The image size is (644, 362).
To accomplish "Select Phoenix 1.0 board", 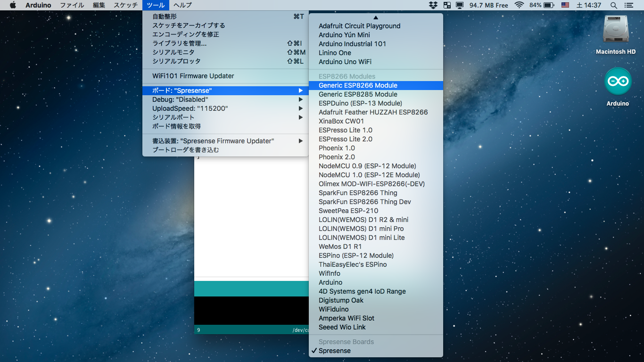I will point(376,148).
